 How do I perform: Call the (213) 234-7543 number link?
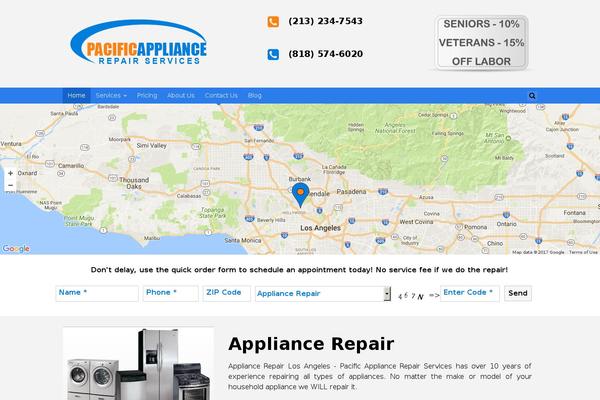coord(326,21)
